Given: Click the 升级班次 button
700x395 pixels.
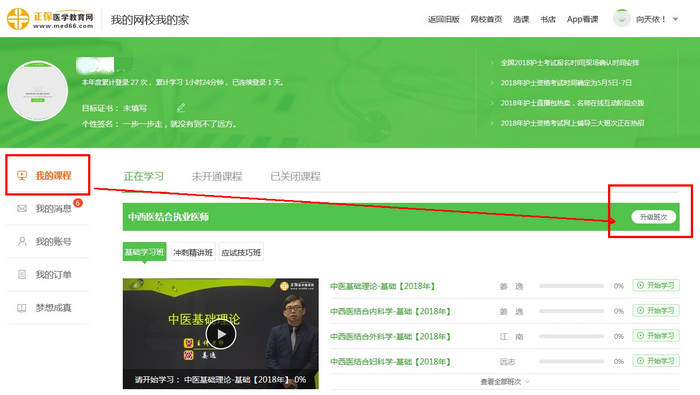Looking at the screenshot, I should (654, 217).
